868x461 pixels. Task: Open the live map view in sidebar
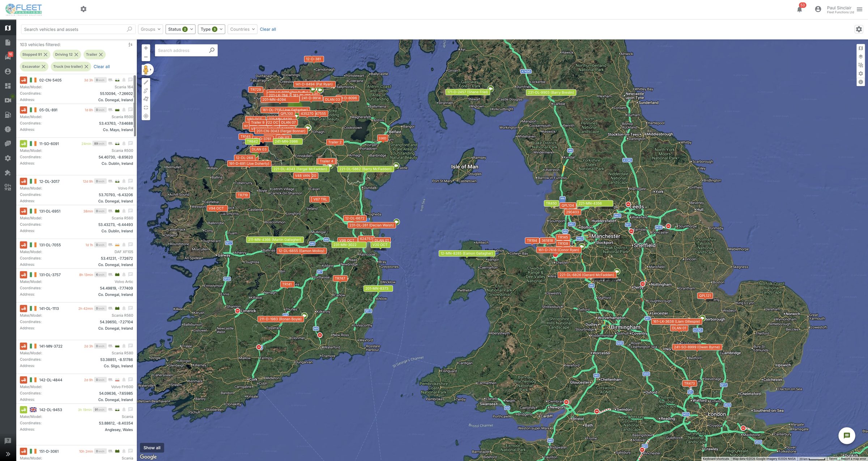point(8,28)
